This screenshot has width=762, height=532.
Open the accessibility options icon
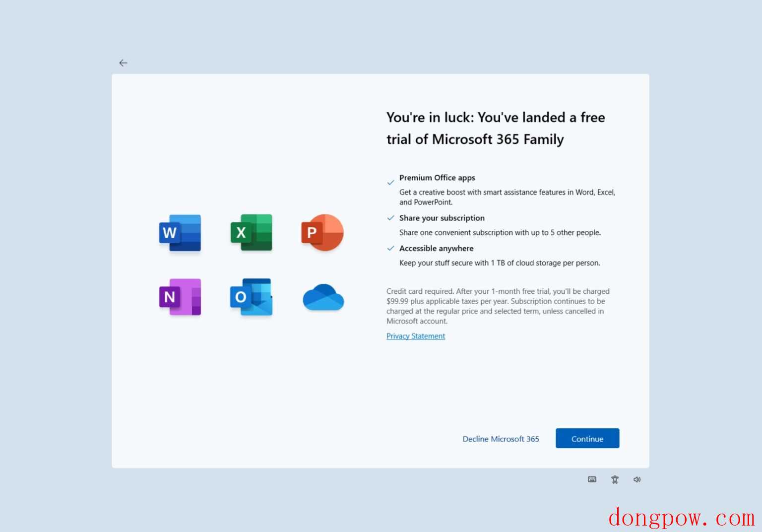pyautogui.click(x=615, y=479)
